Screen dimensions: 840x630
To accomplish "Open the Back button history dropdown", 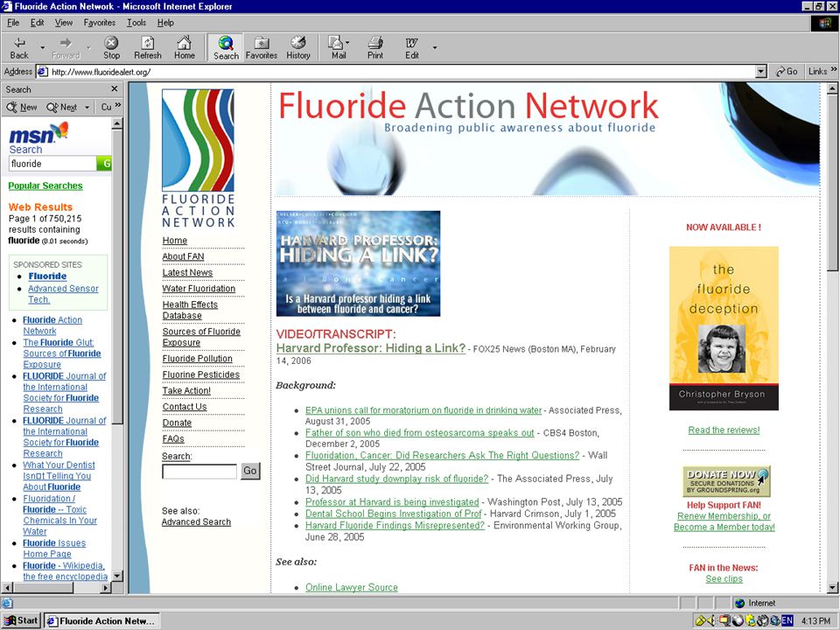I will click(42, 47).
